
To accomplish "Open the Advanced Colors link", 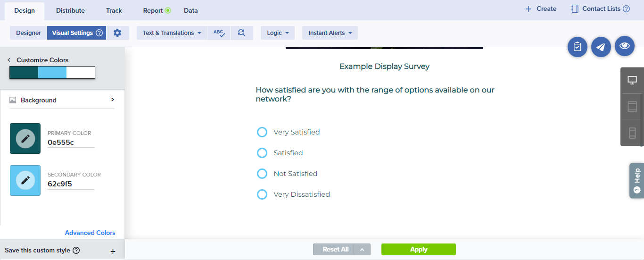I will (90, 233).
